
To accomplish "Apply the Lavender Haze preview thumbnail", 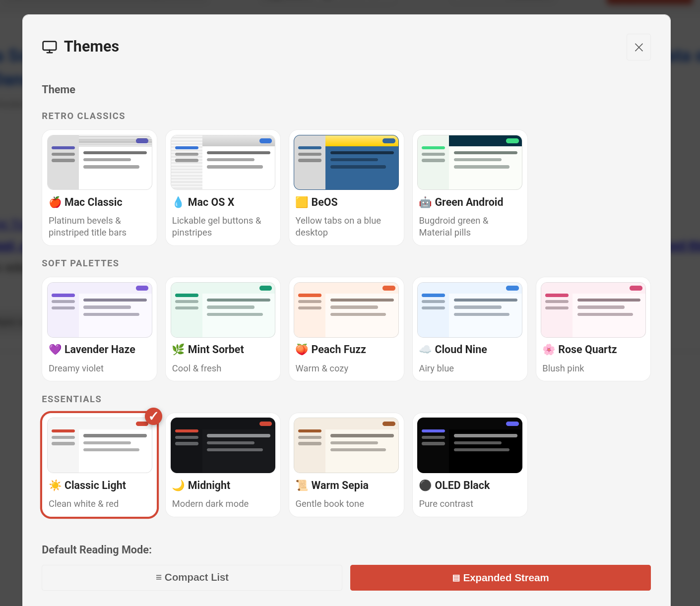I will tap(100, 310).
